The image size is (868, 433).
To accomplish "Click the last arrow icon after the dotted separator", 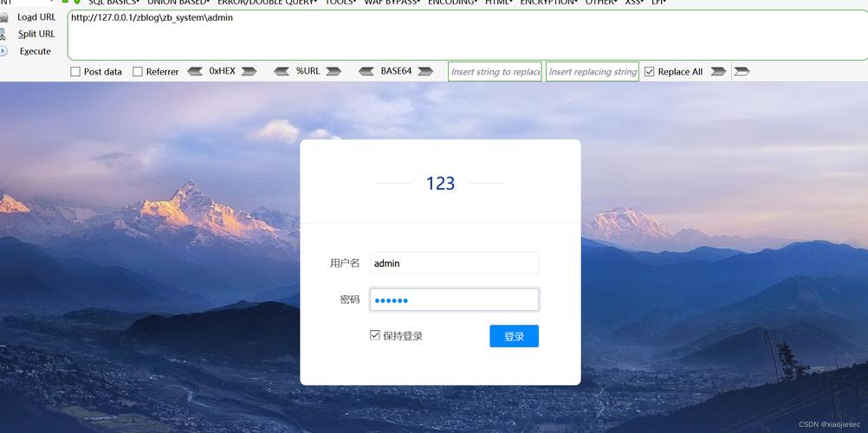I will pyautogui.click(x=742, y=71).
